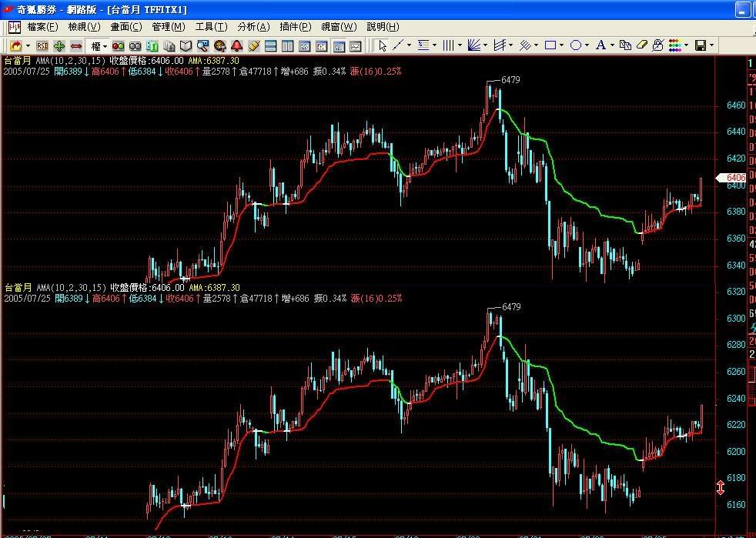Select the vertical cycle lines tool
This screenshot has height=538, width=756.
[448, 45]
